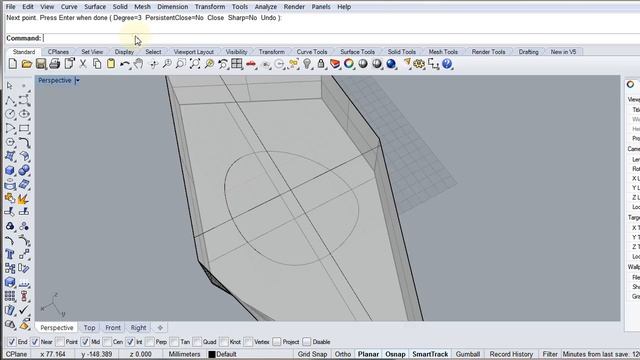This screenshot has width=640, height=360.
Task: Select the blue Box solid tool
Action: coord(10,170)
